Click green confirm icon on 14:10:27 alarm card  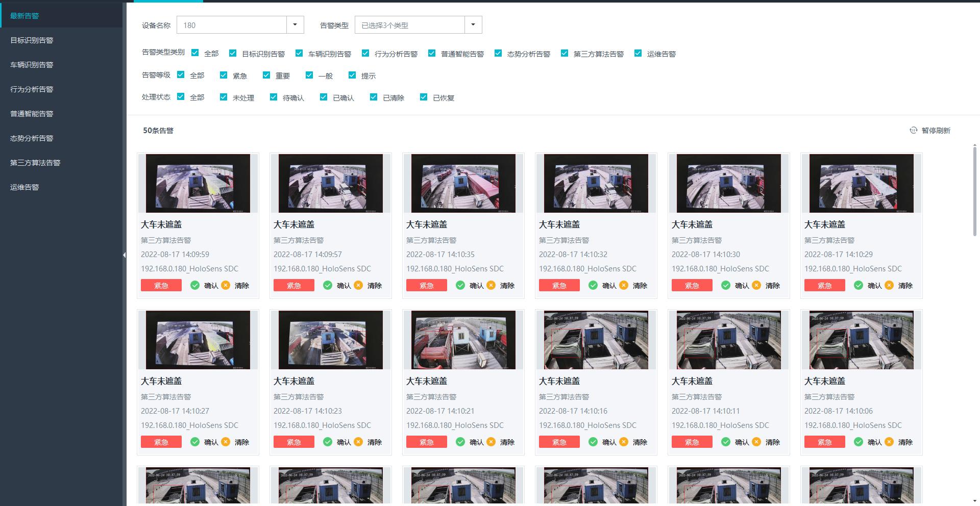(195, 442)
